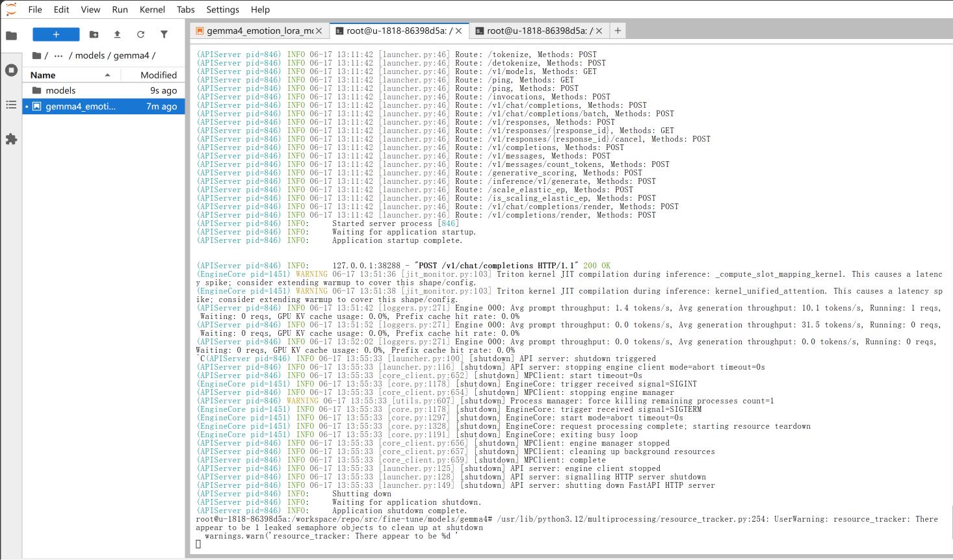
Task: Click the Upload Files icon
Action: [x=117, y=34]
